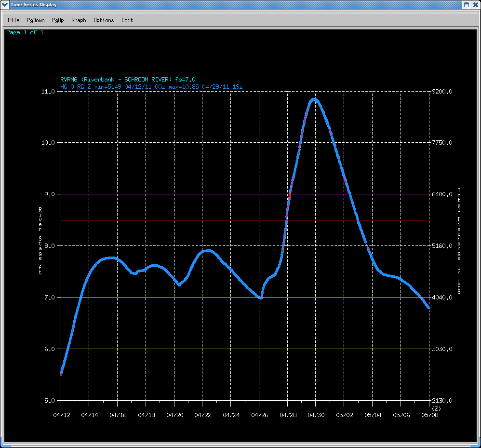
Task: Click the PgUp menu item
Action: coord(58,20)
